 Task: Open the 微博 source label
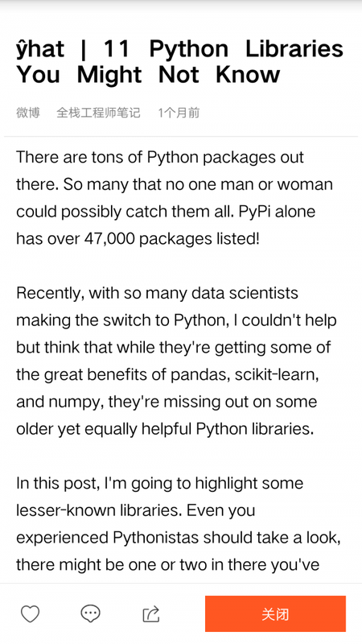28,112
